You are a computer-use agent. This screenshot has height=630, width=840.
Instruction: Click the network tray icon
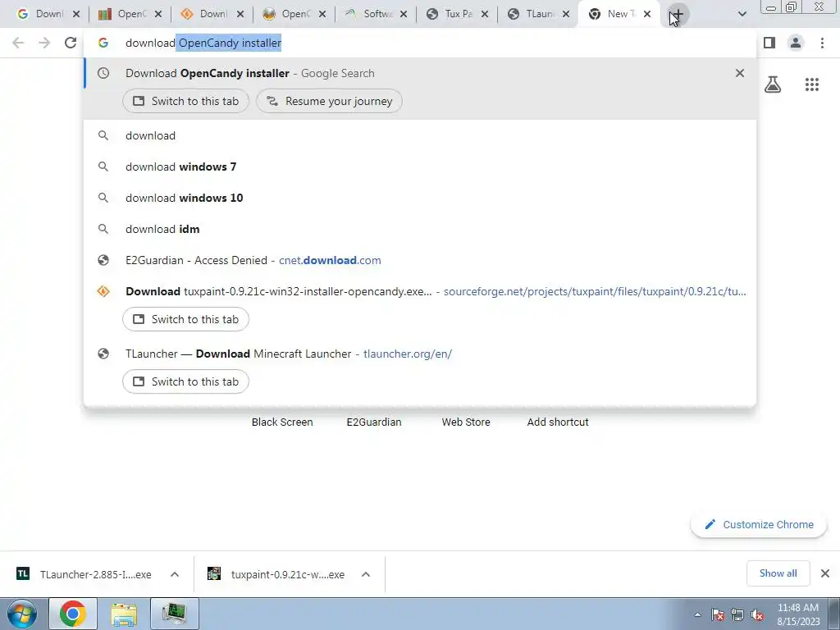(737, 614)
